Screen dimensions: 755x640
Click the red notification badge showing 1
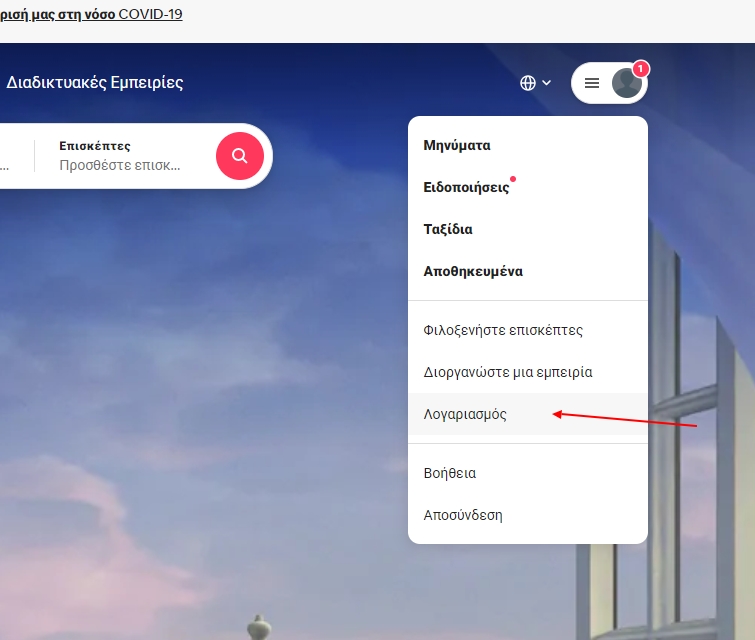click(641, 69)
